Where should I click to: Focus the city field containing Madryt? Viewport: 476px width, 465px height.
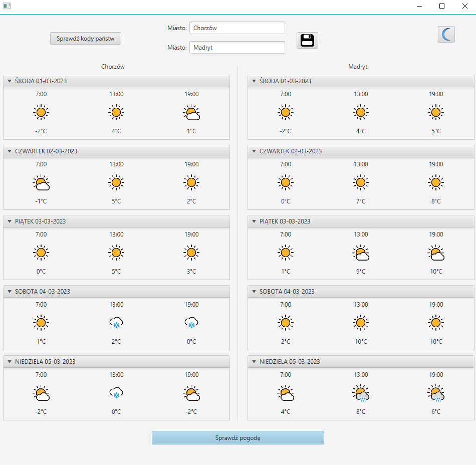237,47
